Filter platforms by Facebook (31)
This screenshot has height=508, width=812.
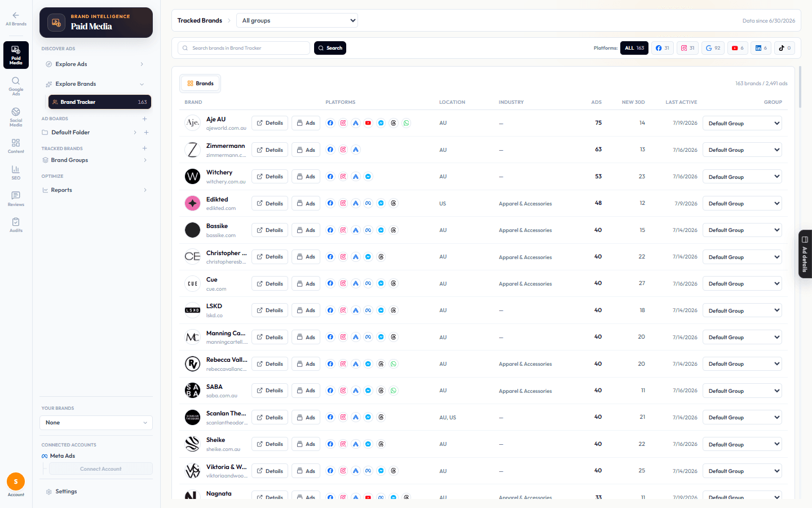click(x=663, y=48)
